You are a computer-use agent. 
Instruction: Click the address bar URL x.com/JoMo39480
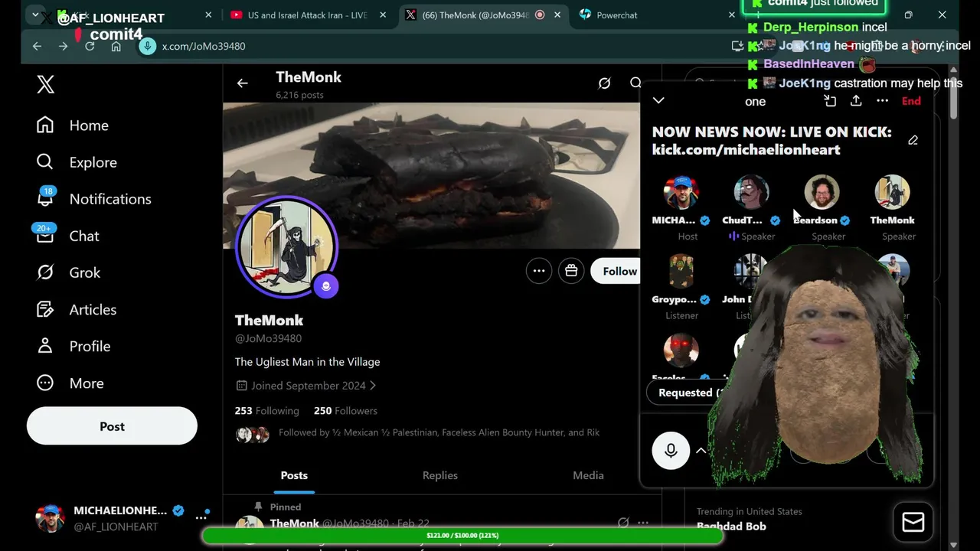click(x=204, y=47)
